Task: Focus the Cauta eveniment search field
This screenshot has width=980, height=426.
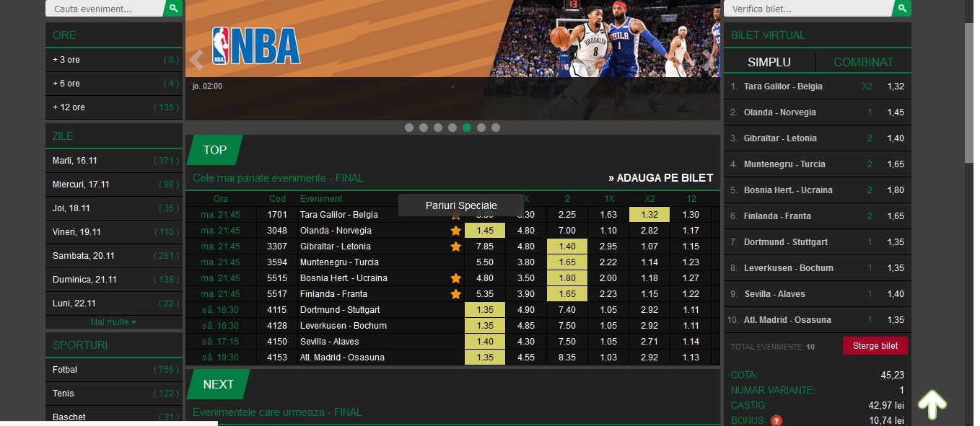Action: [105, 9]
